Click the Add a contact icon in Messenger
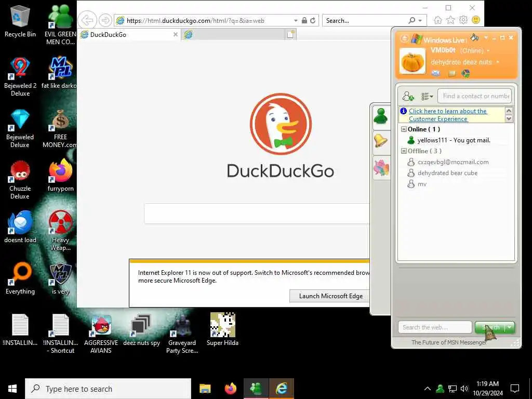 point(408,96)
